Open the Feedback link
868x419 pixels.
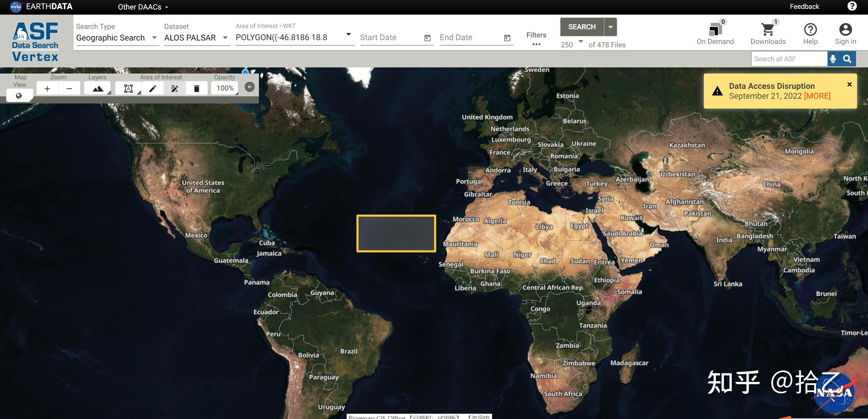click(x=804, y=6)
